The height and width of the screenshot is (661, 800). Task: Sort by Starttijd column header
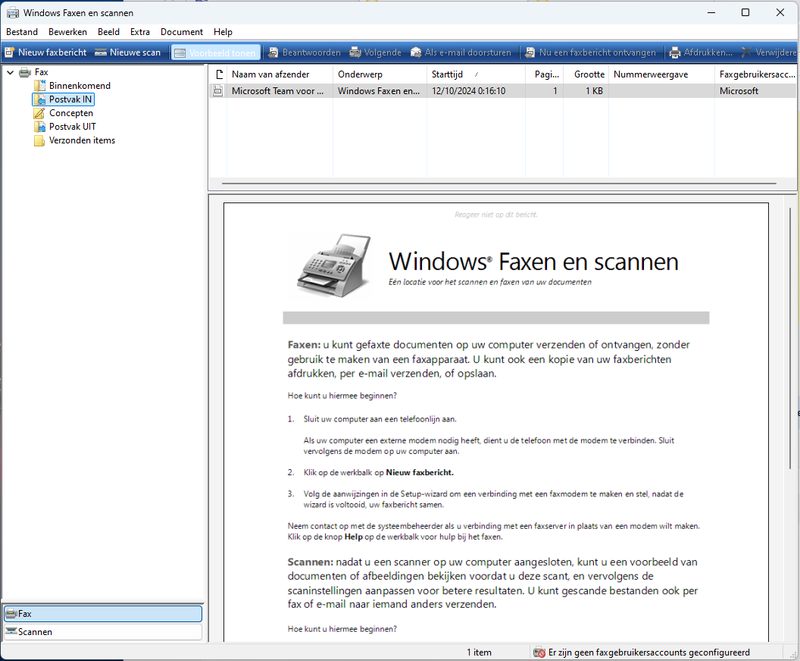(476, 74)
